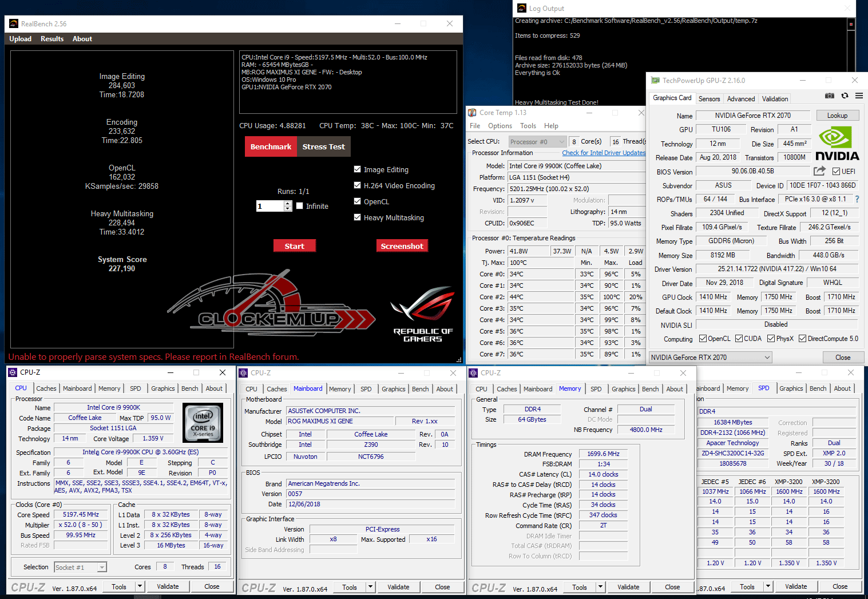Uncheck the H.264 Video Encoding checkbox

(x=358, y=185)
